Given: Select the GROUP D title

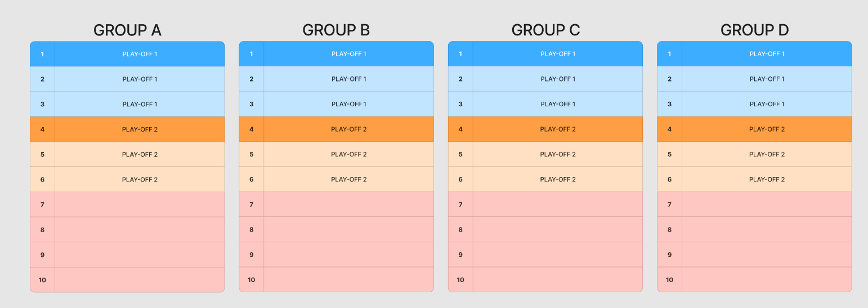Looking at the screenshot, I should click(x=754, y=30).
